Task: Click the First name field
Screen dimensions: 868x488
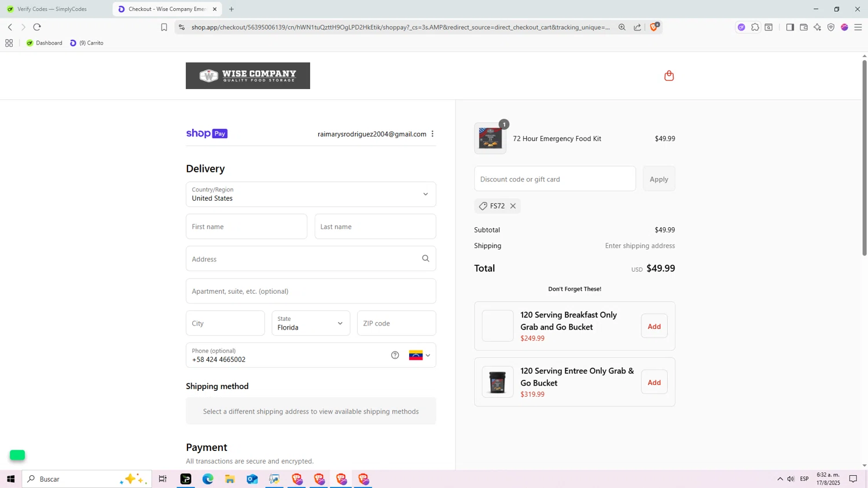Action: (x=247, y=227)
